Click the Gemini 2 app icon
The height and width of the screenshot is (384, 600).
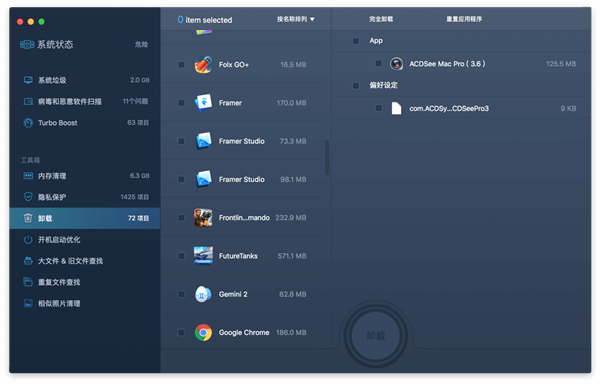pyautogui.click(x=203, y=294)
